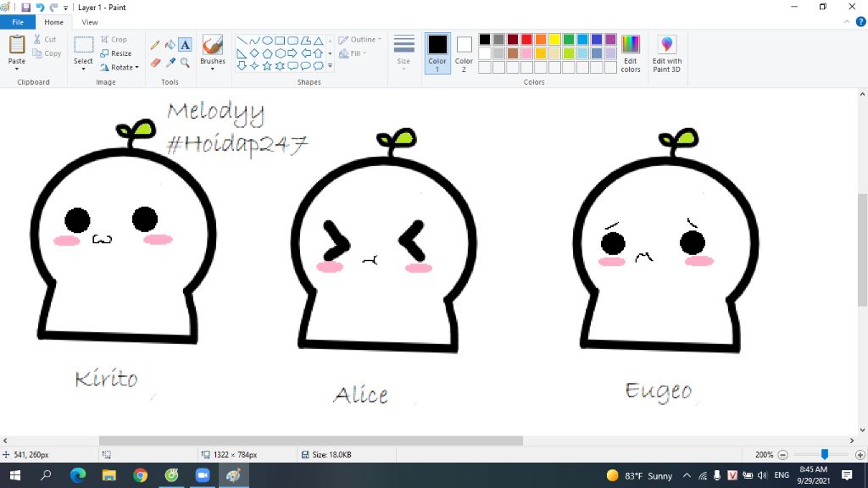
Task: Choose the Six-point star shape
Action: pyautogui.click(x=280, y=66)
